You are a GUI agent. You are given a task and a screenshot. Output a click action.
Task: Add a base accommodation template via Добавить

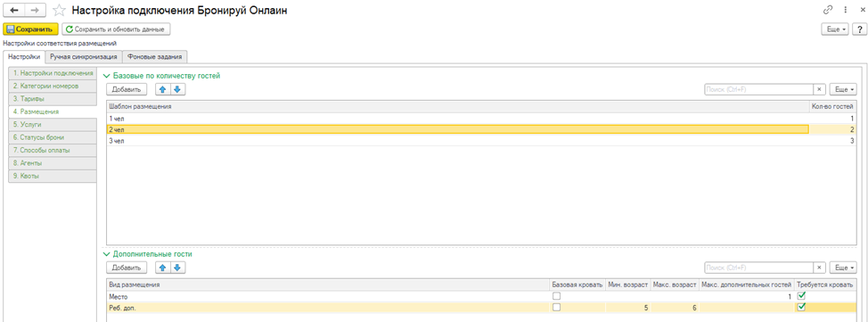click(x=127, y=88)
